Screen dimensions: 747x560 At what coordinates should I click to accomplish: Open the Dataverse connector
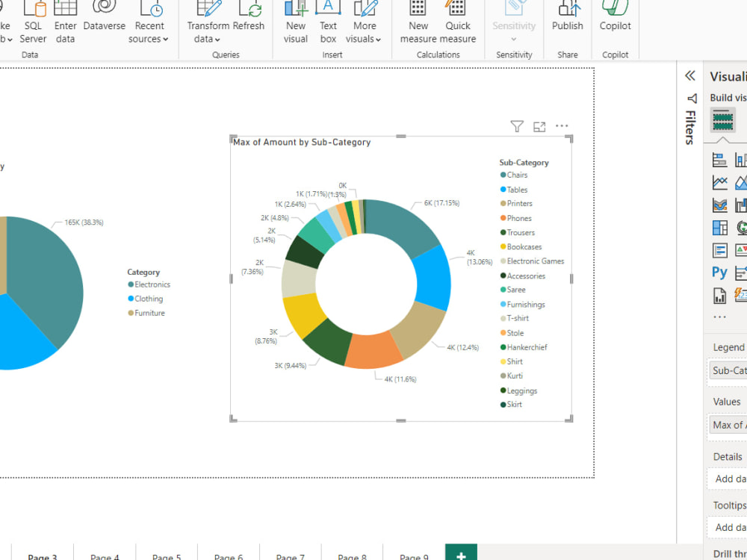coord(105,17)
